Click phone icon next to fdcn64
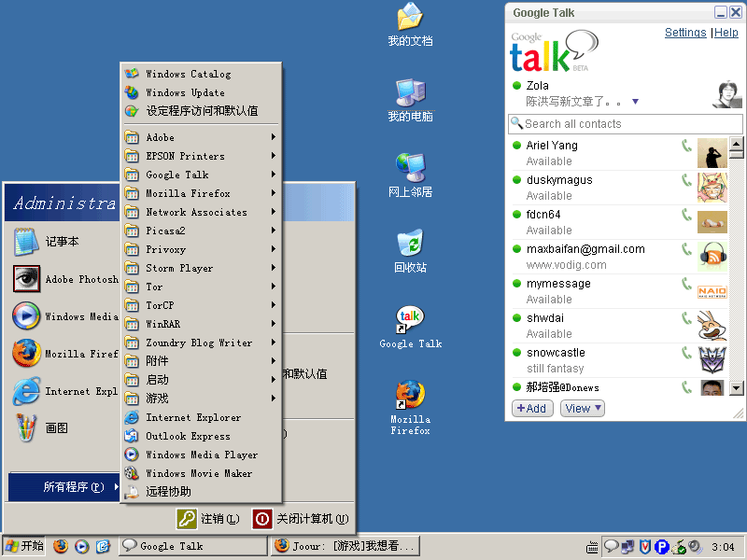Screen dimensions: 747x560 coord(686,215)
